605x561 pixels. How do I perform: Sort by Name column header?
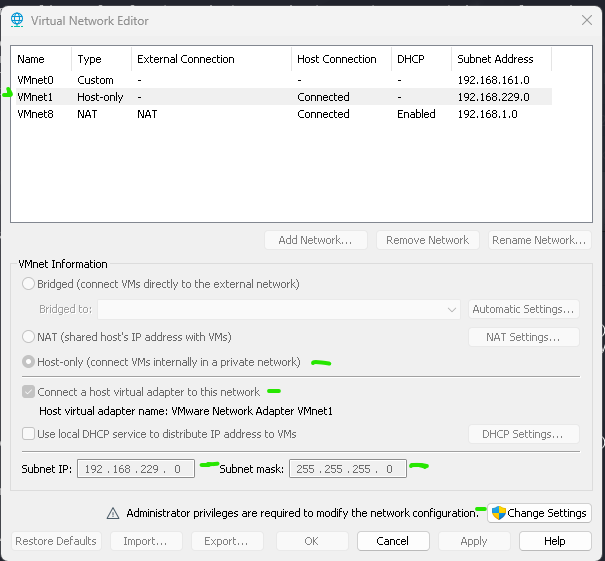[42, 59]
